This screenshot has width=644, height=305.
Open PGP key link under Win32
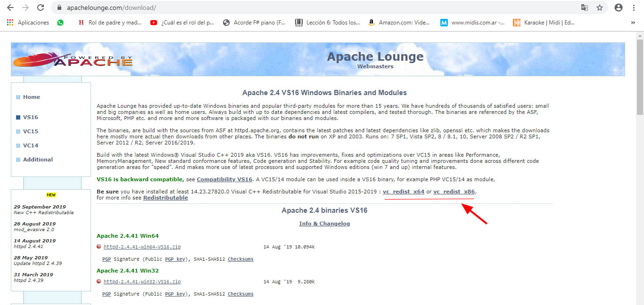pyautogui.click(x=174, y=294)
